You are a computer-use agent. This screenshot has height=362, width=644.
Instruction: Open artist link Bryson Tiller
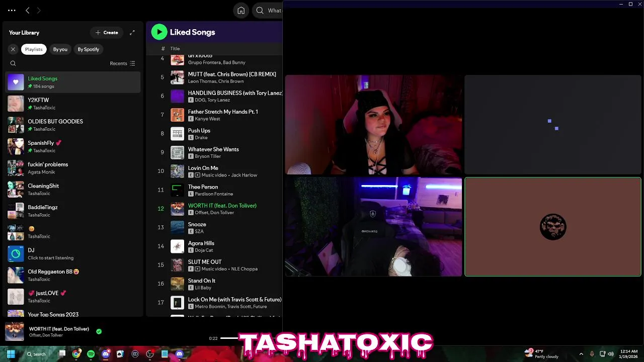click(x=208, y=156)
